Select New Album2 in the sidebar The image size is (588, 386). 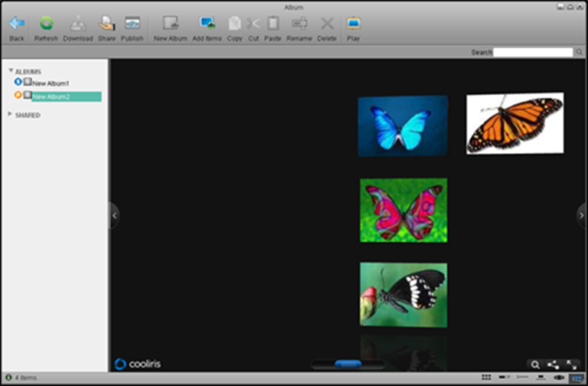pos(51,96)
